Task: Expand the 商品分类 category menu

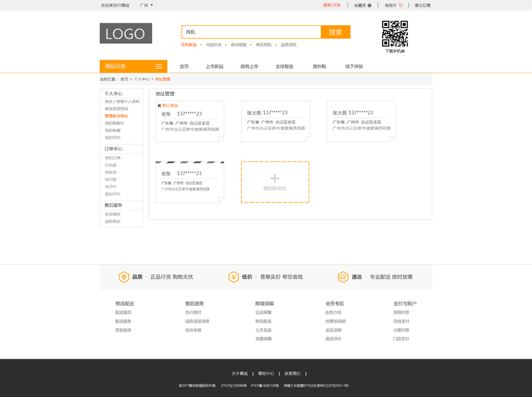Action: click(x=133, y=66)
